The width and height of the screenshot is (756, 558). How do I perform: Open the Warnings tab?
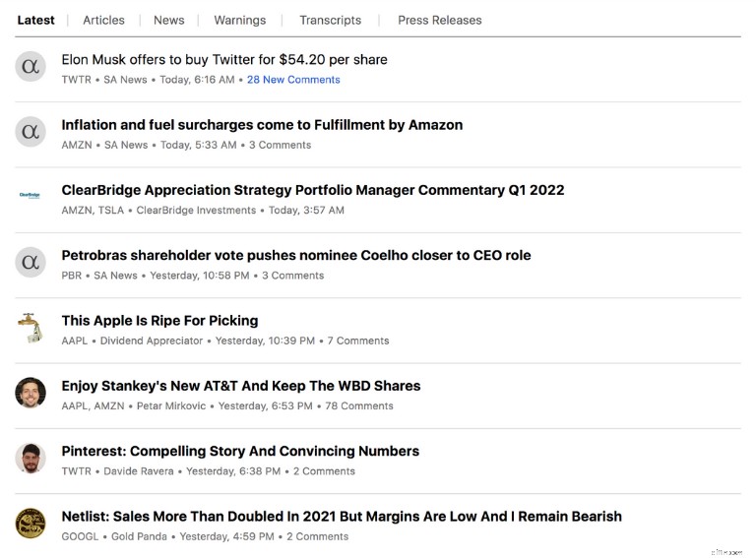click(239, 21)
